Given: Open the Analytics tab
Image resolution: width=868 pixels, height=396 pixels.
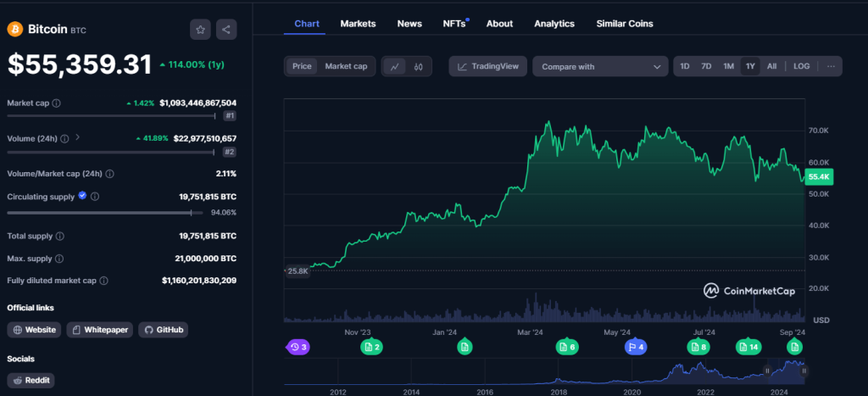Looking at the screenshot, I should 554,24.
